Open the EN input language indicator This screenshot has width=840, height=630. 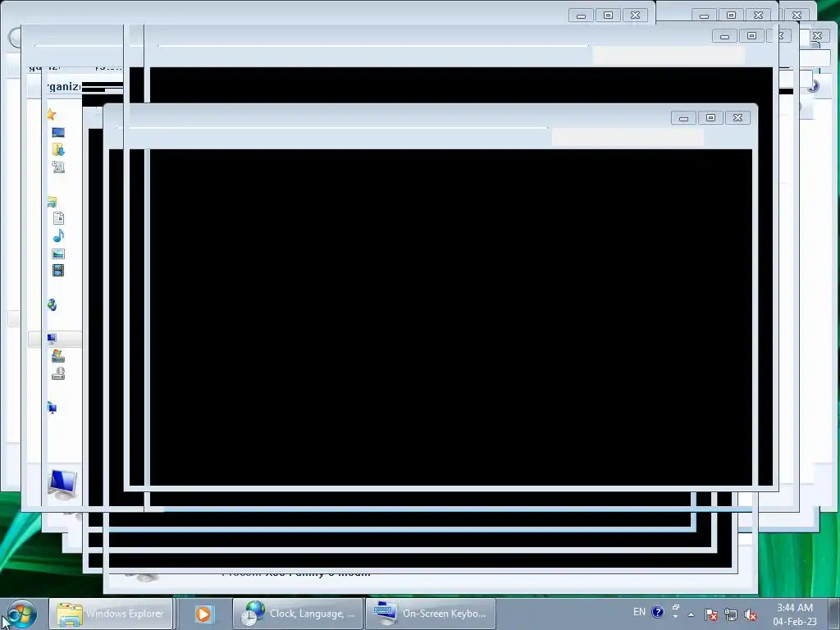pos(639,612)
